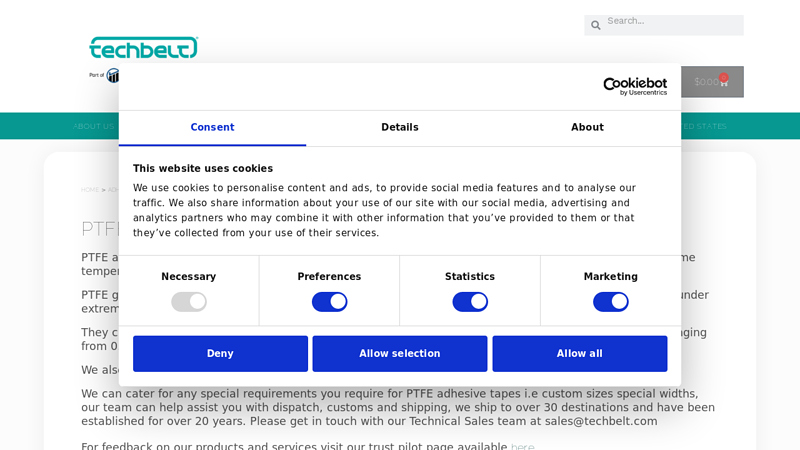This screenshot has height=450, width=800.
Task: Click the search magnifier icon
Action: (x=595, y=25)
